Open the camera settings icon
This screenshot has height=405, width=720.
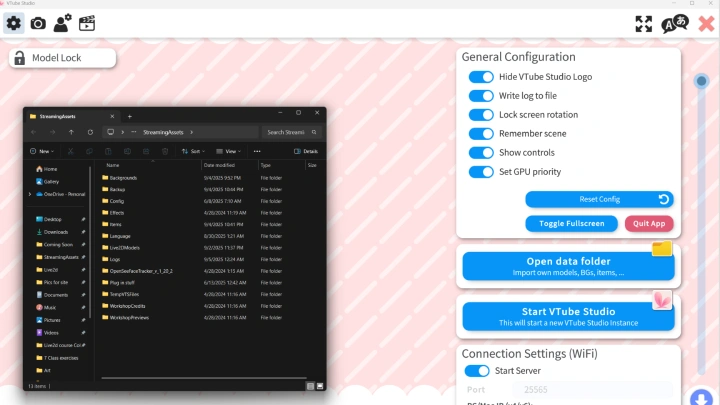point(38,23)
